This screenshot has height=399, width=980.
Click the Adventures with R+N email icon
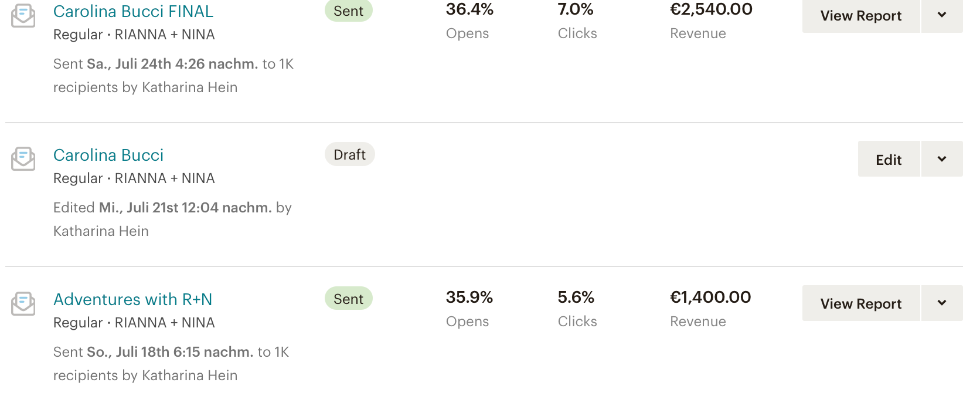23,303
